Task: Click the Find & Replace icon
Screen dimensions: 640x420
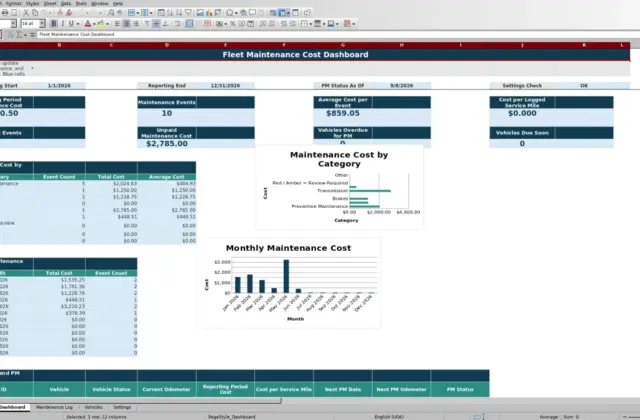Action: 111,13
